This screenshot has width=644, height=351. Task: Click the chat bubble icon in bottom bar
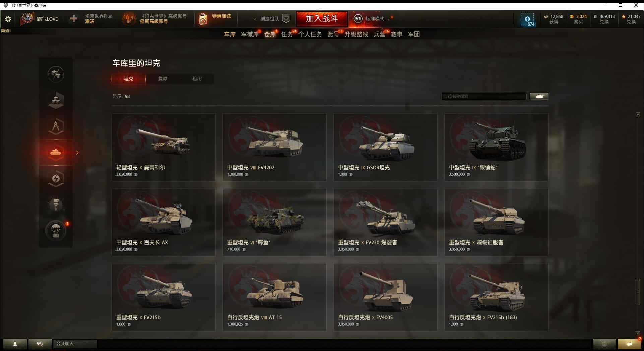coord(40,344)
